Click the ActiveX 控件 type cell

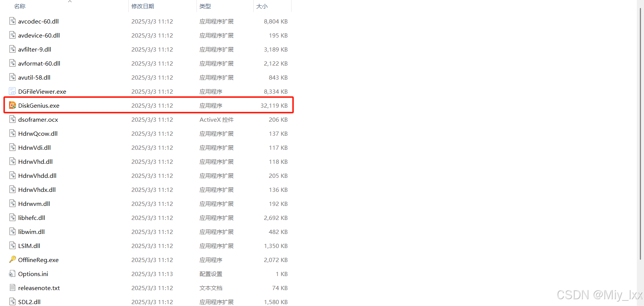[217, 120]
